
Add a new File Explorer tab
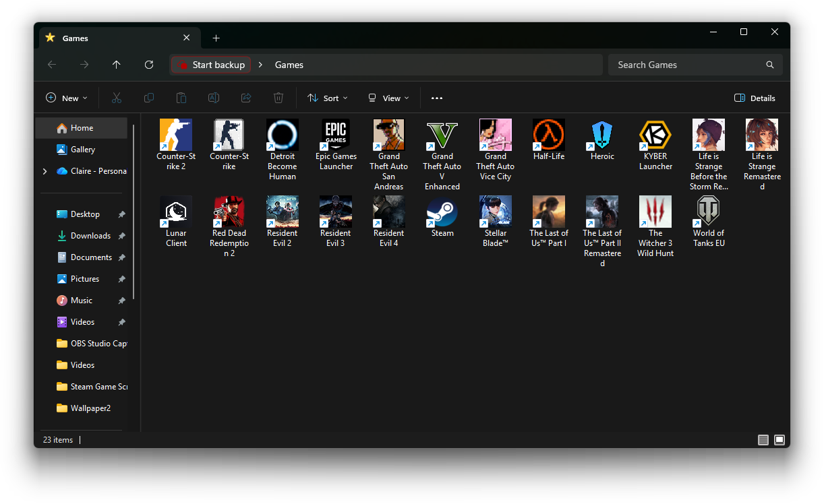[x=216, y=38]
